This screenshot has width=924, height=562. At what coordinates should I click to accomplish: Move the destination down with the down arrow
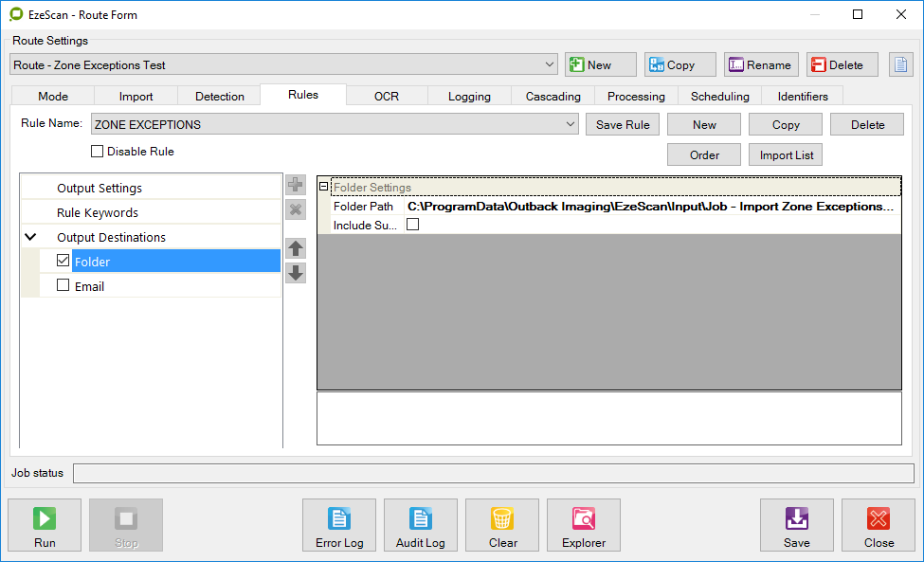pos(296,273)
